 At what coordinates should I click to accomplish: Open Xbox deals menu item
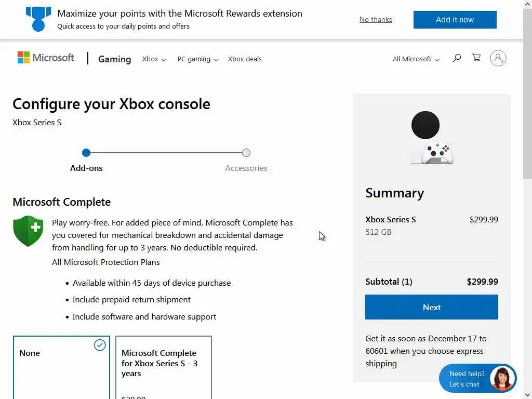pos(245,59)
